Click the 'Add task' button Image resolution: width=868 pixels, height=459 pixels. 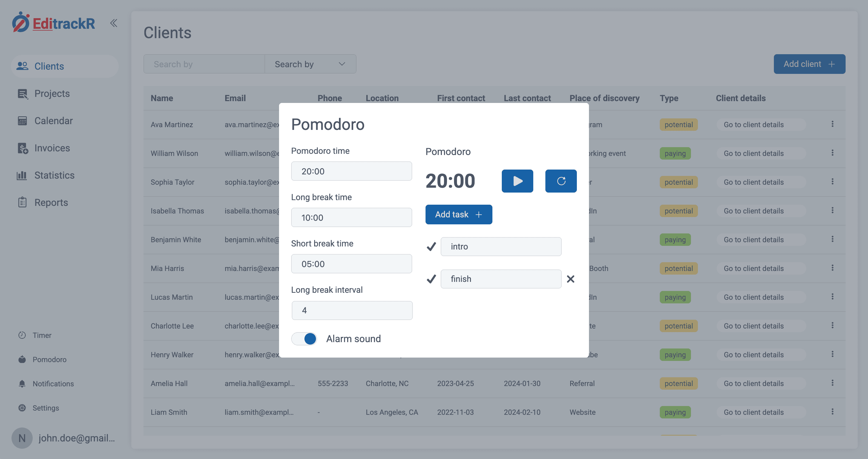click(x=458, y=214)
